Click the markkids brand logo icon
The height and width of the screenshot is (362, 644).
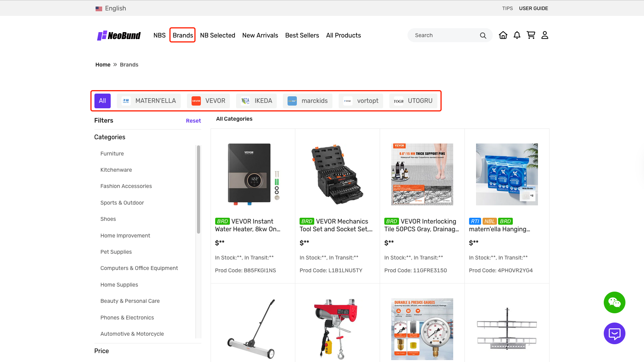[292, 101]
